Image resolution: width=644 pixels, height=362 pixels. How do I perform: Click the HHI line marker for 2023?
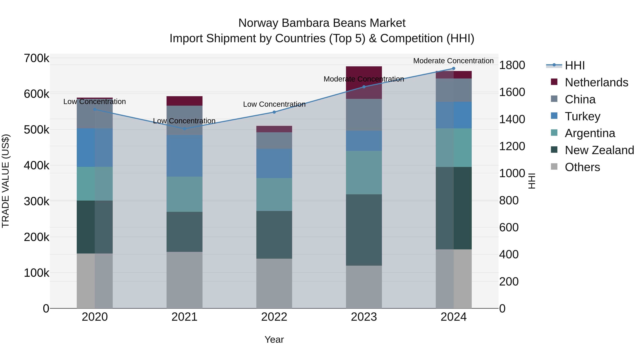(364, 87)
